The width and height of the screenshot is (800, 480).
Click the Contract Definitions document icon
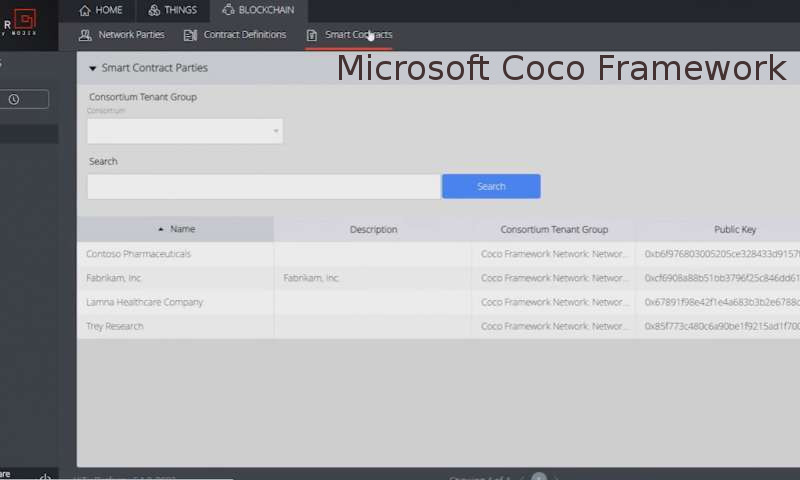(190, 35)
